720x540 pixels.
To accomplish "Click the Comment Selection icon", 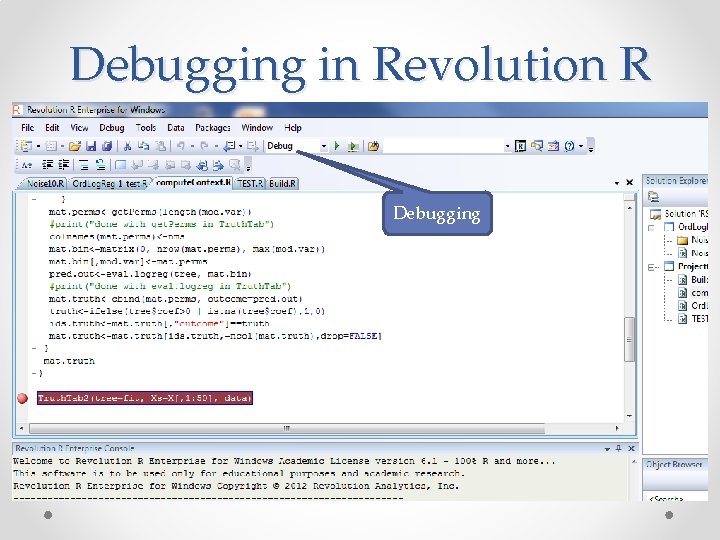I will pyautogui.click(x=84, y=165).
